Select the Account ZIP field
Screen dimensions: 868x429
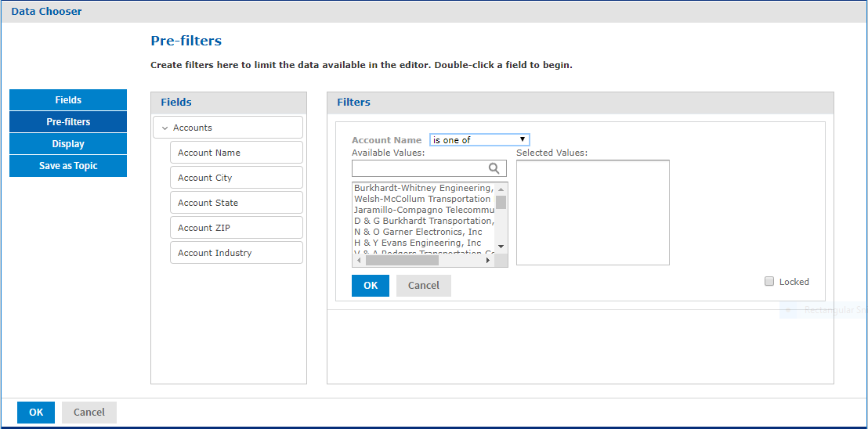coord(237,228)
